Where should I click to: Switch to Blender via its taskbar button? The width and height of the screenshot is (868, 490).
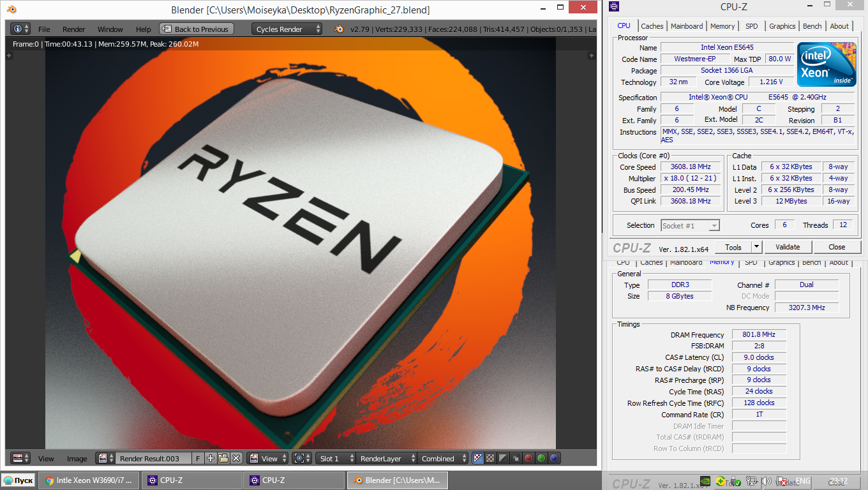(x=398, y=480)
